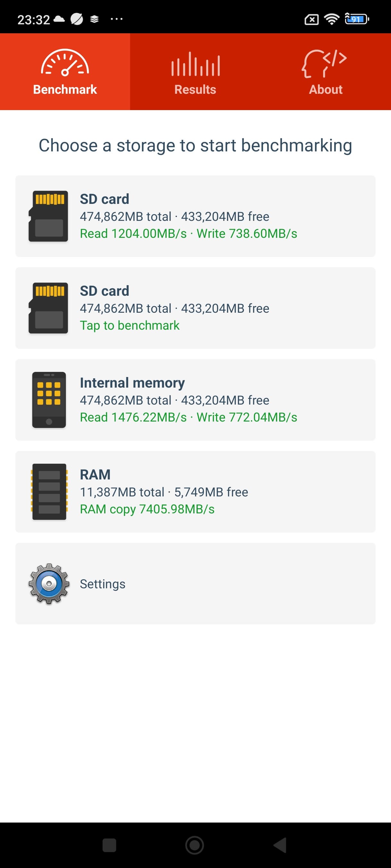This screenshot has width=391, height=868.
Task: Tap the speedometer Benchmark icon
Action: click(65, 63)
